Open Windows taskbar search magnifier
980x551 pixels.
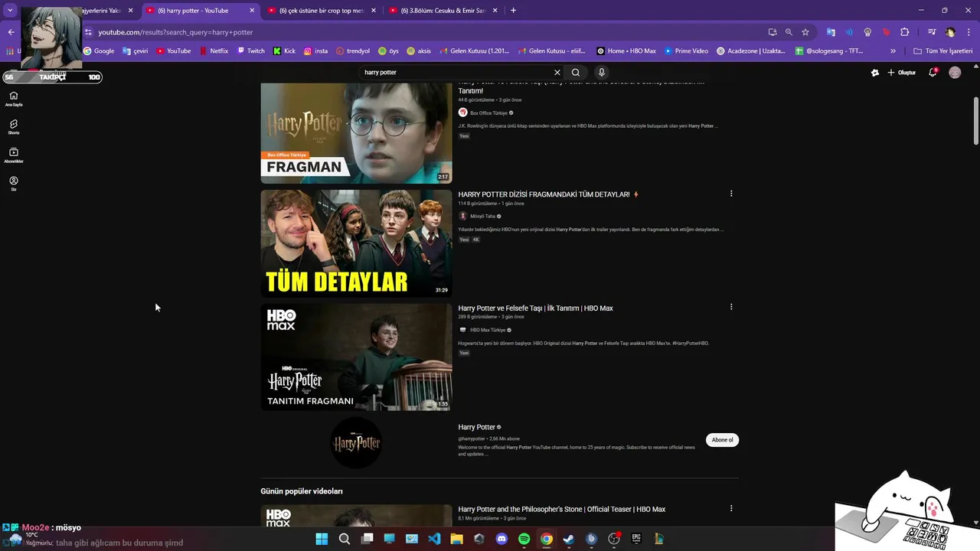click(x=345, y=539)
